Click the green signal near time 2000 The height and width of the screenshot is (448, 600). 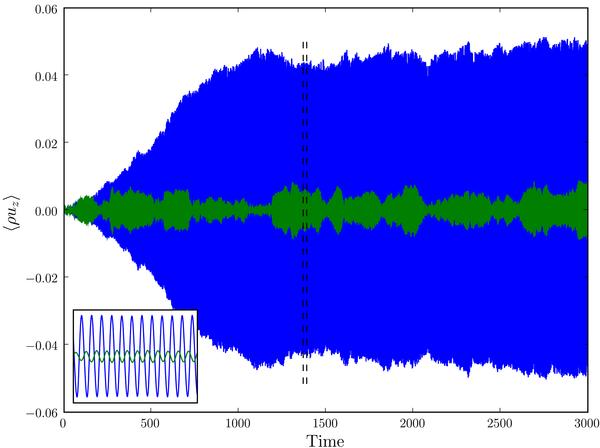tap(412, 211)
